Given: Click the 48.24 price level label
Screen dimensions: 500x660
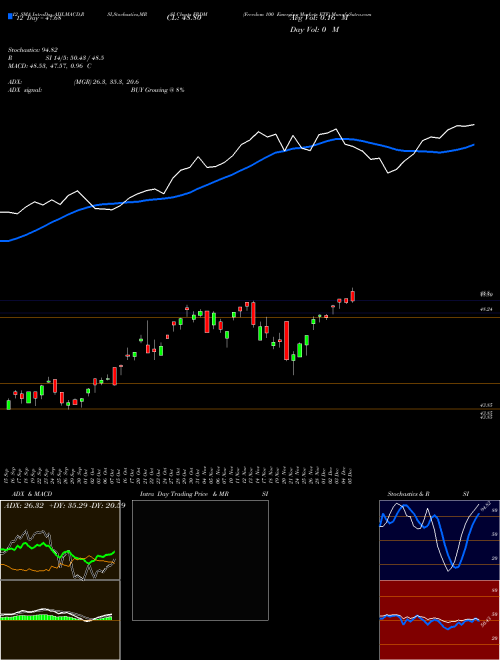Looking at the screenshot, I should 486,309.
